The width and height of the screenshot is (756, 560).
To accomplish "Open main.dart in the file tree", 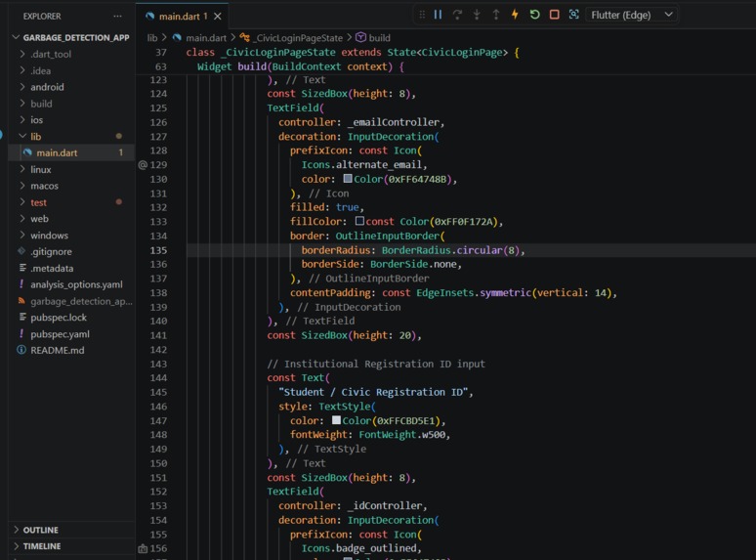I will click(71, 152).
